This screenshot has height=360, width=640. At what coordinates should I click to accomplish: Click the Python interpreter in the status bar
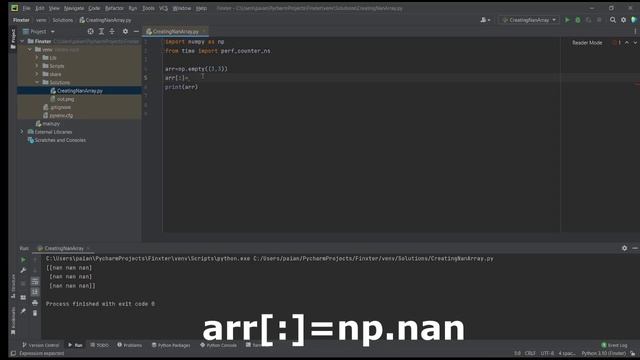pos(603,353)
